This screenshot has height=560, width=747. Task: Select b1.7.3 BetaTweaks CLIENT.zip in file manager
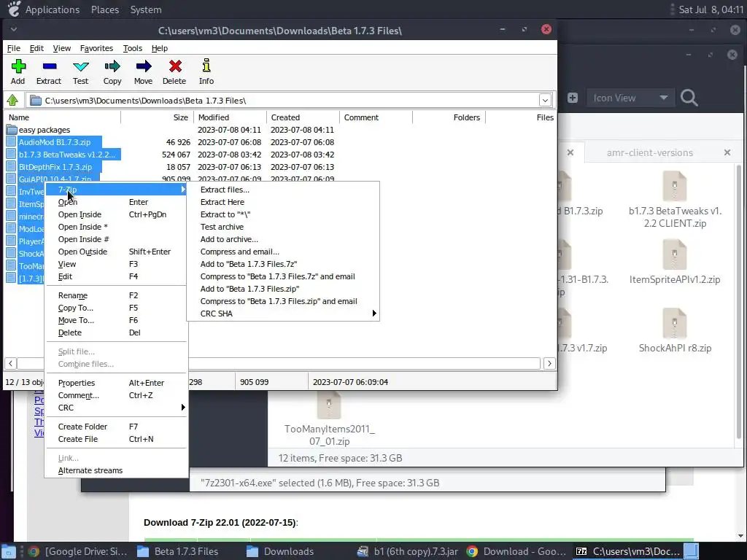(675, 186)
